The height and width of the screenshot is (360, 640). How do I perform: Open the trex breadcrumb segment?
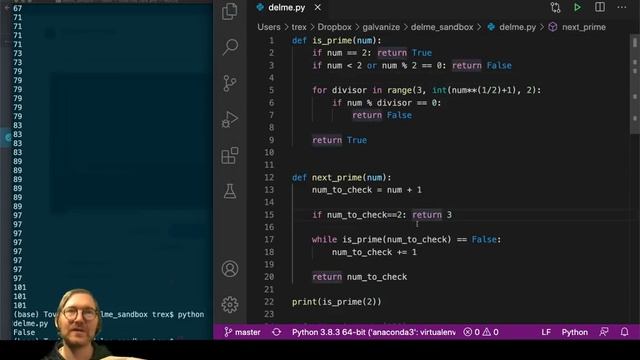coord(299,27)
